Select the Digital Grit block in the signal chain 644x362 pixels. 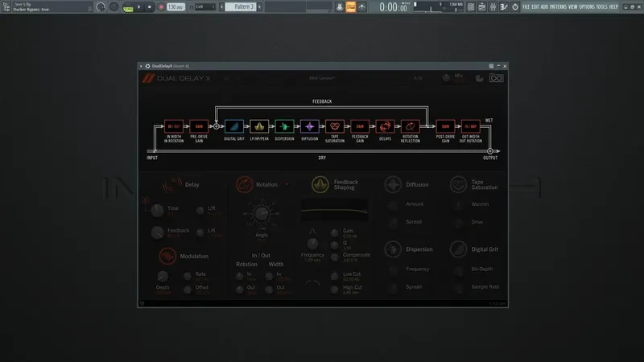click(234, 126)
